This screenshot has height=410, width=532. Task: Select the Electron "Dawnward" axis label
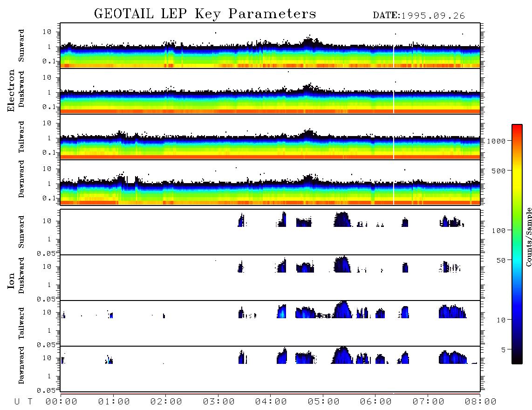click(x=21, y=179)
